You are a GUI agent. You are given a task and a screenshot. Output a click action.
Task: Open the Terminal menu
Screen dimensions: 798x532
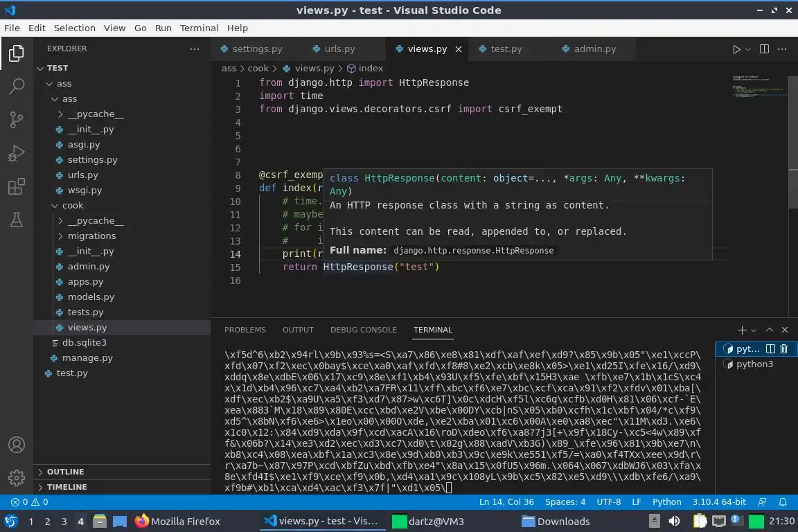(199, 28)
